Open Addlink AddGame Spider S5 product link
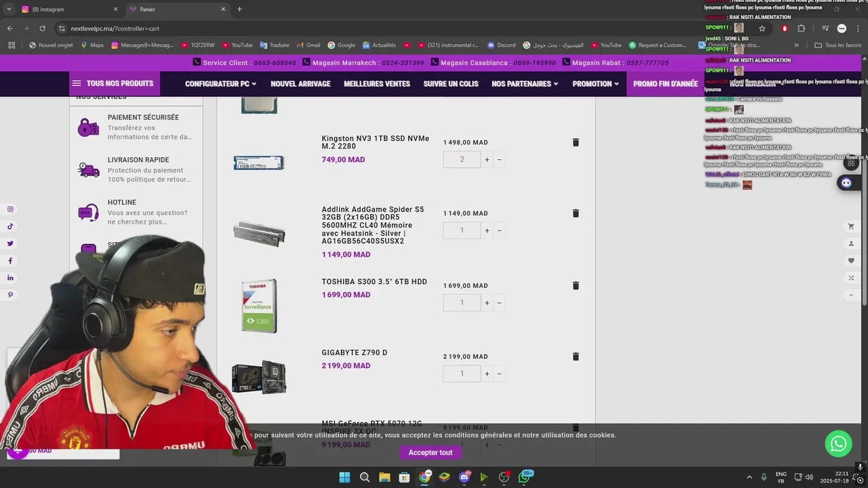The width and height of the screenshot is (868, 488). point(374,225)
